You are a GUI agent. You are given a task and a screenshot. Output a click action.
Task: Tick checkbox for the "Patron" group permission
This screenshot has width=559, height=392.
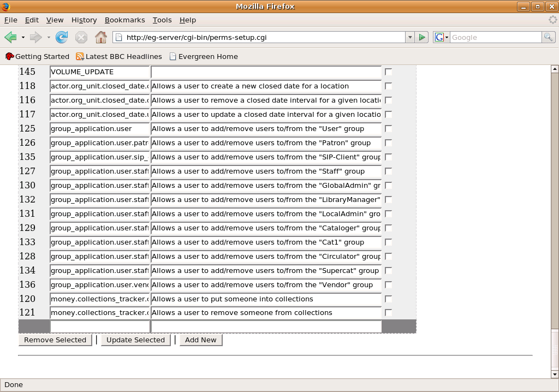(388, 143)
